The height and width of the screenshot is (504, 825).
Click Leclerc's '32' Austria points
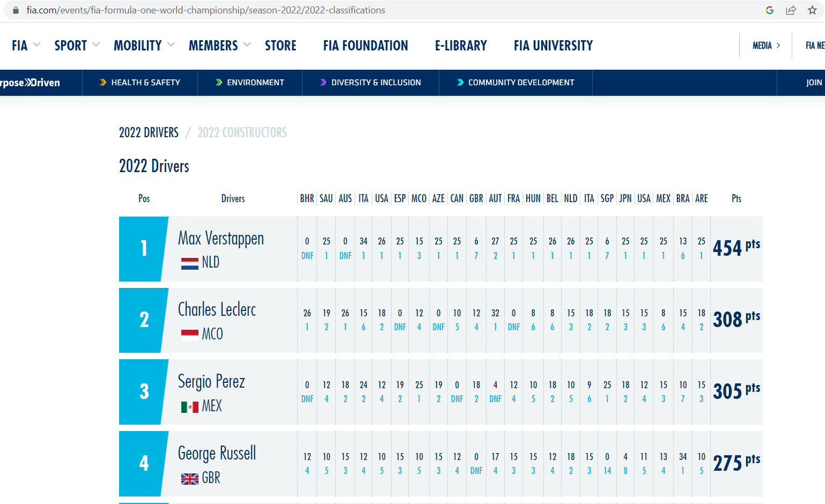(495, 313)
